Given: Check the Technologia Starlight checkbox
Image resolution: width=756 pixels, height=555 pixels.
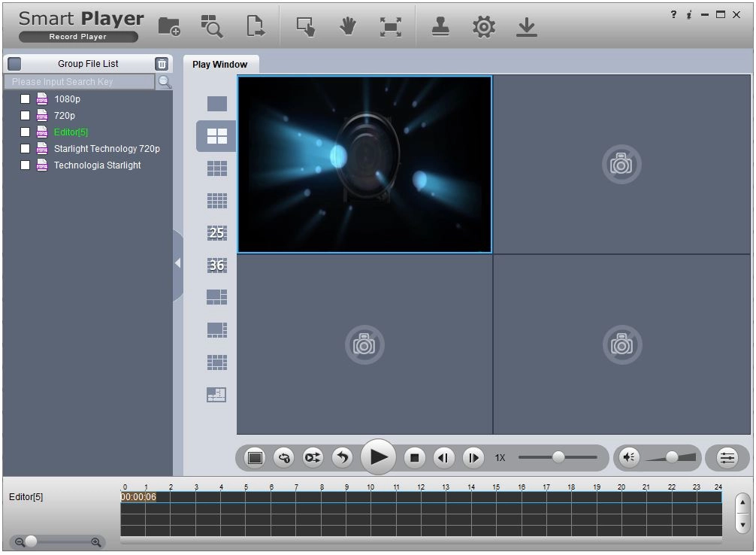Looking at the screenshot, I should tap(25, 165).
